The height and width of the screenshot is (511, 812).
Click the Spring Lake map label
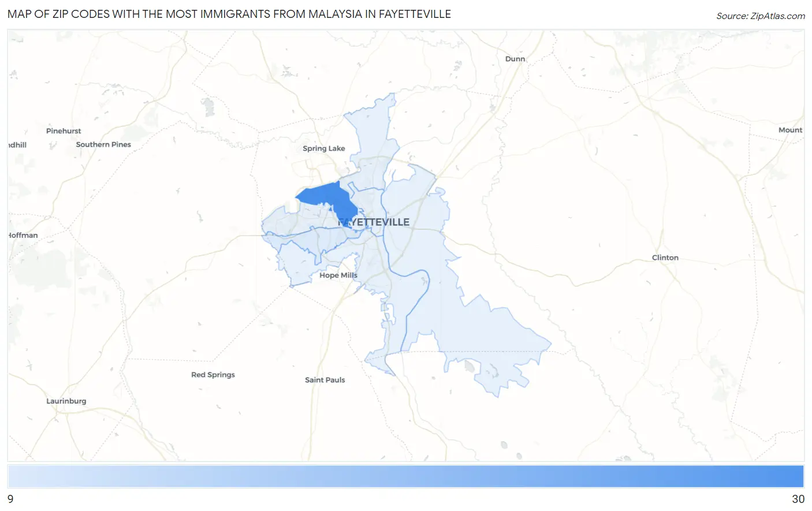tap(324, 148)
